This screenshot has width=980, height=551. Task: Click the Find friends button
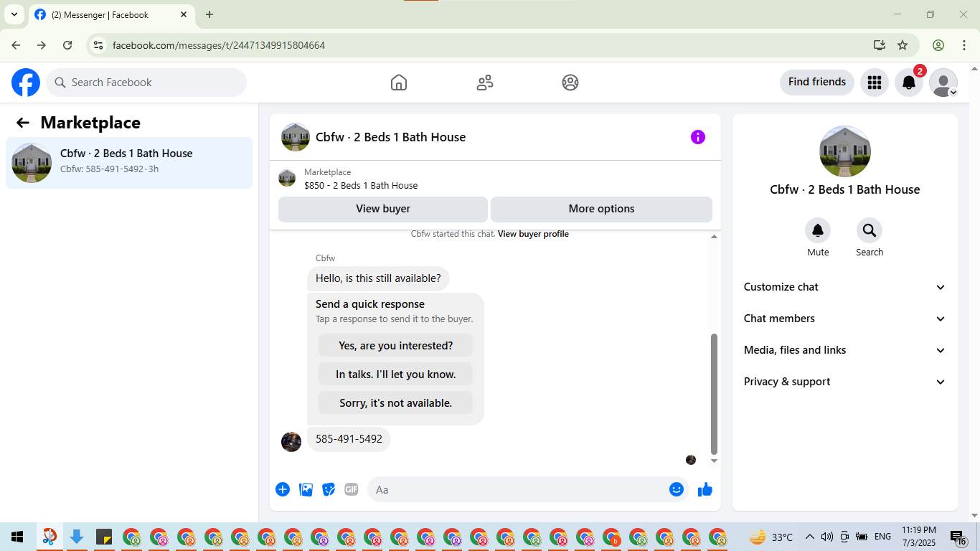click(x=817, y=83)
